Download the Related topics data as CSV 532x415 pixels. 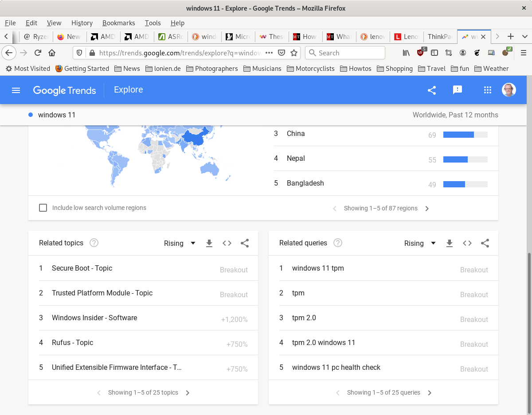click(209, 243)
